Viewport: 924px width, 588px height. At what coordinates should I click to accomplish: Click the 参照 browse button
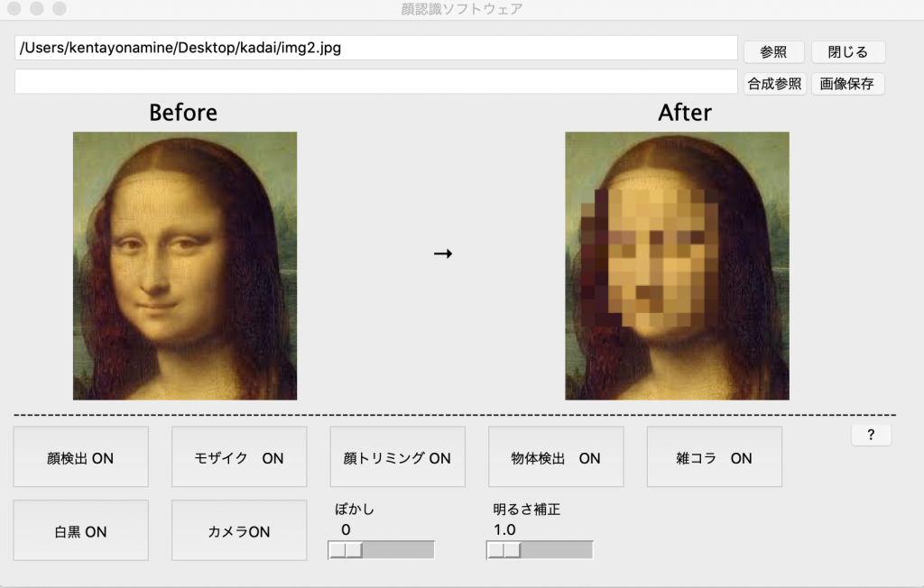pyautogui.click(x=773, y=51)
